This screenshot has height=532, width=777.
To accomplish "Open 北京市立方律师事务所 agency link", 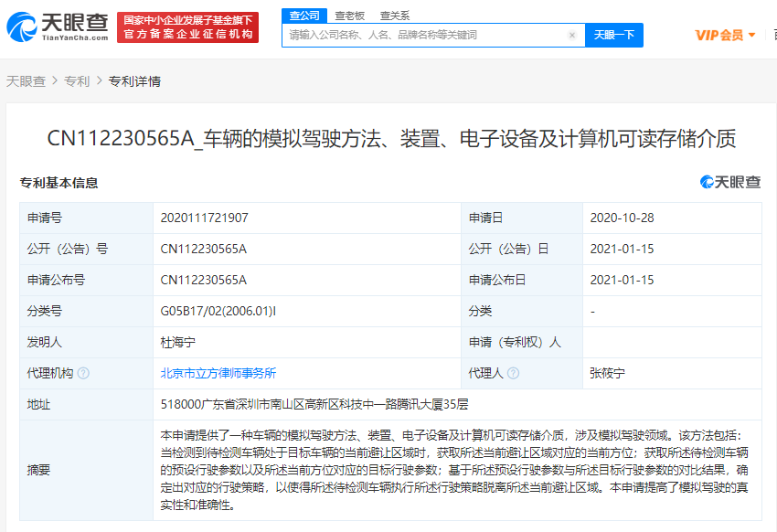I will point(218,373).
